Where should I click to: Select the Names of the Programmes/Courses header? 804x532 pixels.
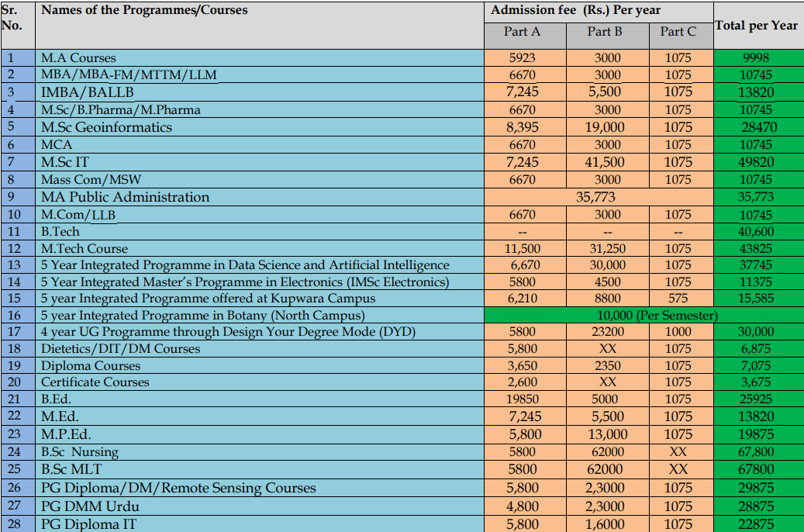pos(144,10)
